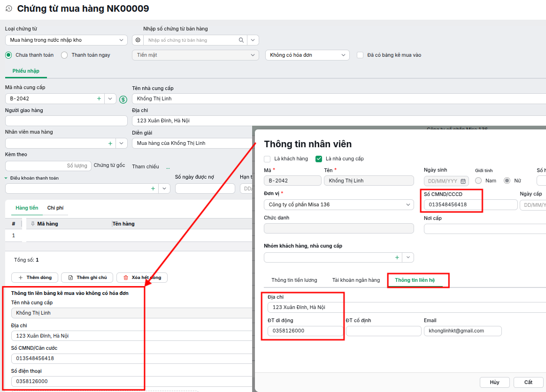The width and height of the screenshot is (546, 392).
Task: Expand the payment terms field dropdown arrow
Action: tap(164, 188)
